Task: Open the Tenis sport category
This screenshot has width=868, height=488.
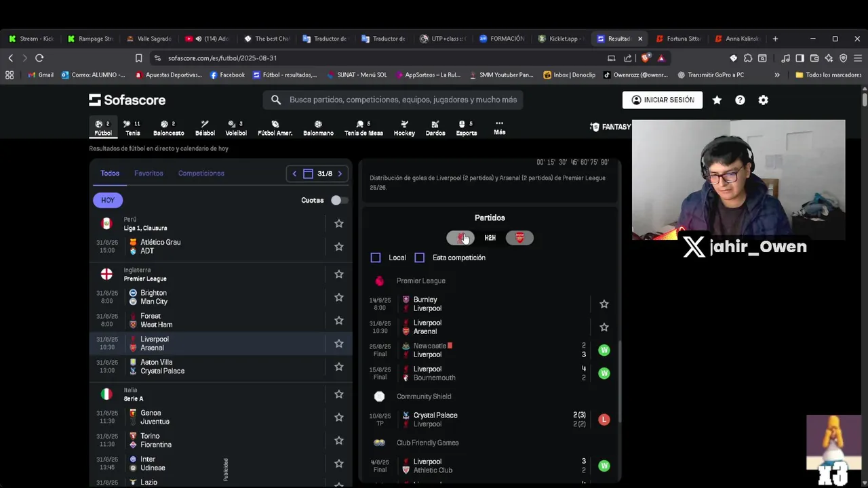Action: [132, 128]
